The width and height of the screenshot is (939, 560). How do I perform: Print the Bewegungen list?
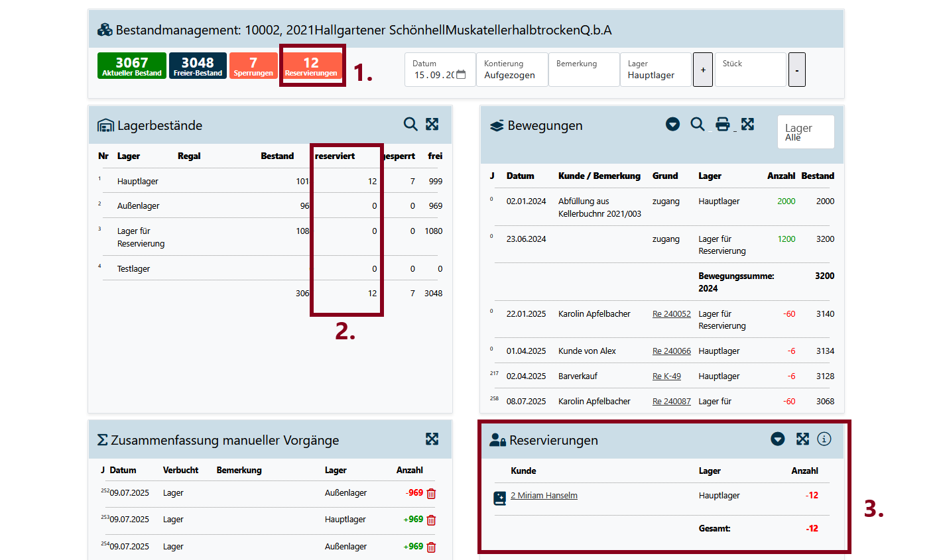tap(723, 124)
